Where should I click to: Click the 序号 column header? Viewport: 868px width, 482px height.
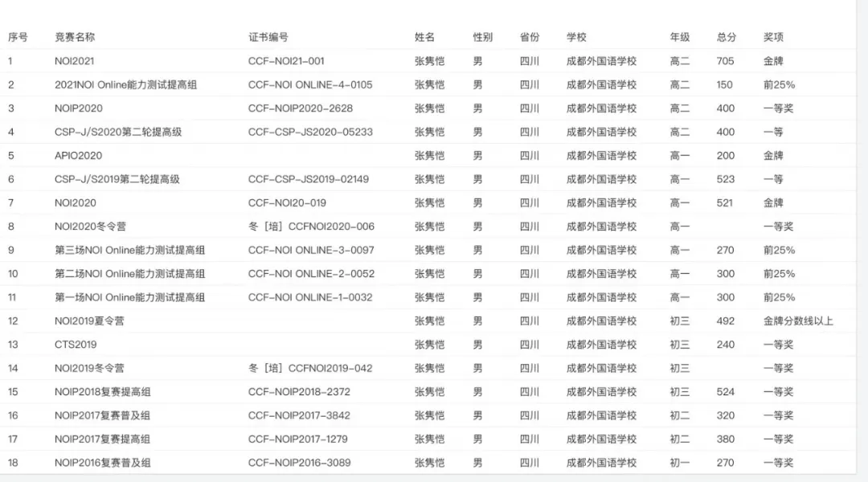(18, 37)
